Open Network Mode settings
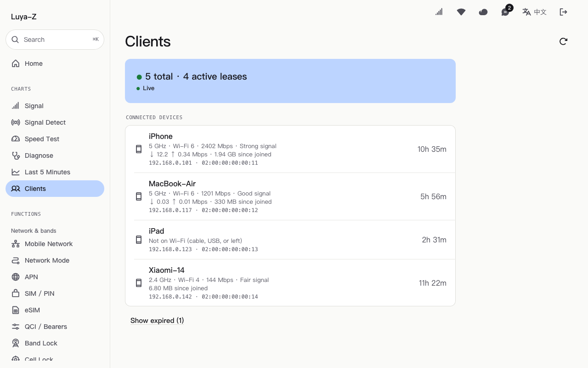The height and width of the screenshot is (368, 588). tap(55, 260)
